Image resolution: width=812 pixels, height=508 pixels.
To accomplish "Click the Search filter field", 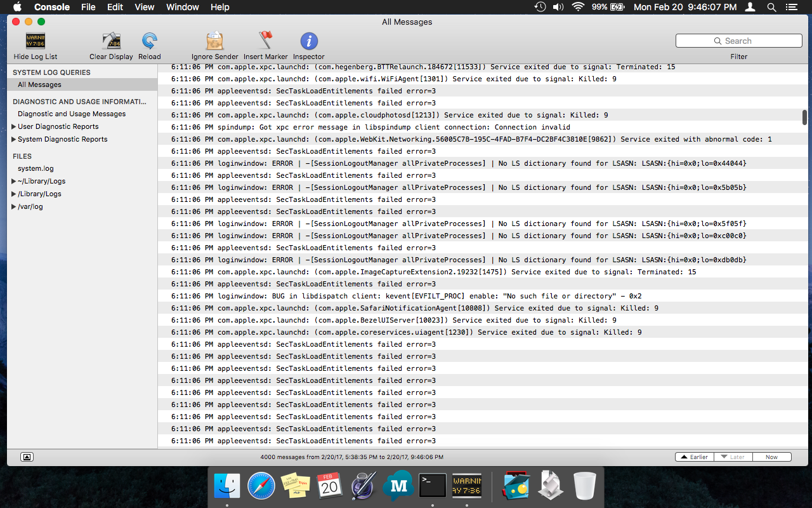I will click(x=738, y=41).
